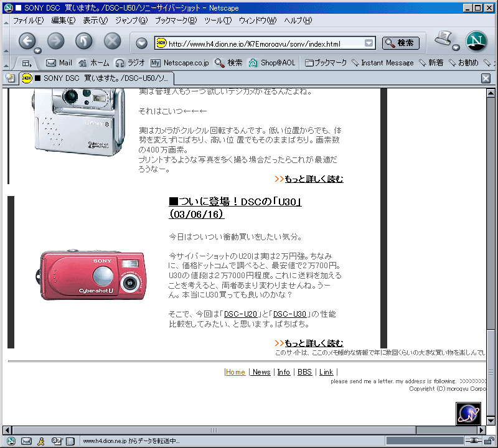Screen dimensions: 498x448
Task: Open Mail from the status bar envelope icon
Action: point(26,441)
